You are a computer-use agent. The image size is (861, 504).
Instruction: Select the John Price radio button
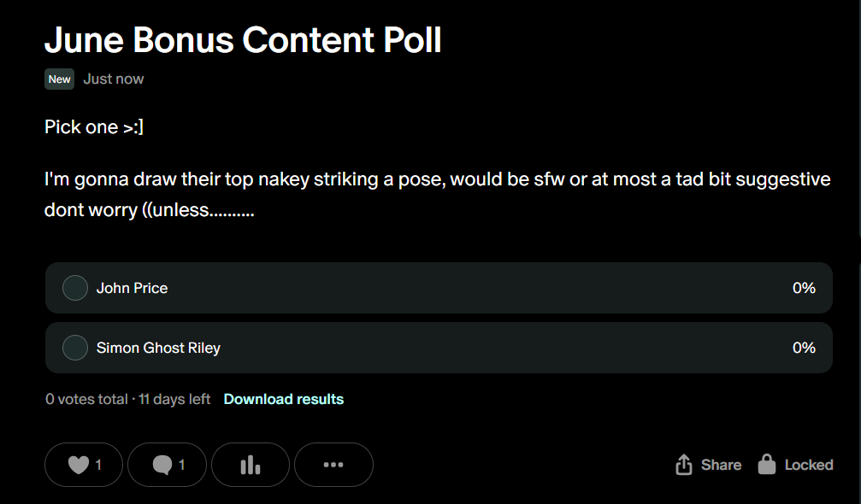[75, 288]
